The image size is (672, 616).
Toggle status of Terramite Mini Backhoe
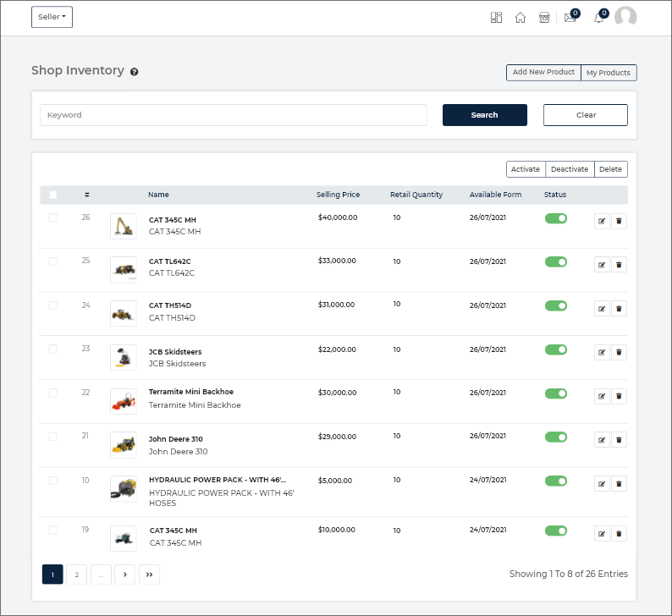(555, 393)
